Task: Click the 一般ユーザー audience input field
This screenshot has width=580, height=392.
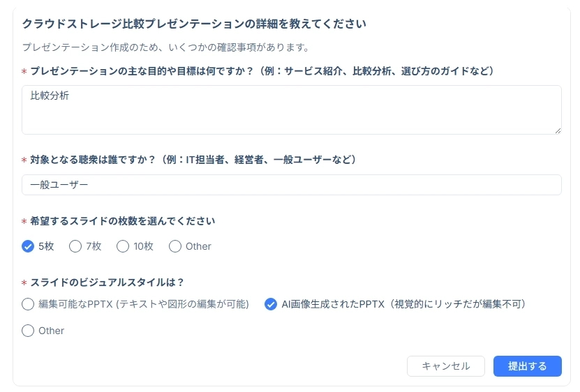Action: pos(291,185)
